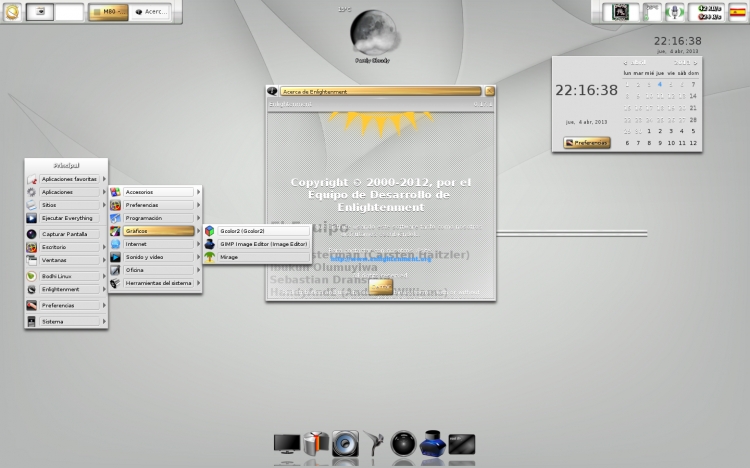This screenshot has width=750, height=468.
Task: Expand the Programación submenu arrow
Action: 198,218
